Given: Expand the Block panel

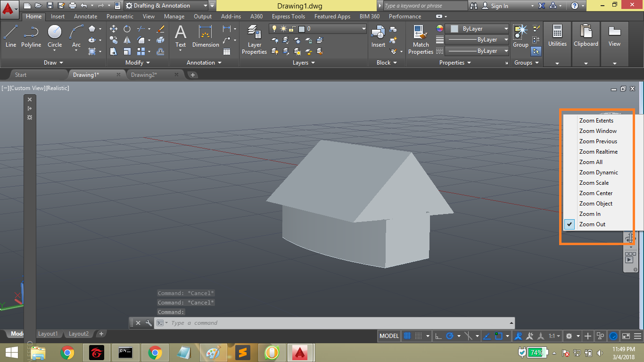Looking at the screenshot, I should click(387, 63).
